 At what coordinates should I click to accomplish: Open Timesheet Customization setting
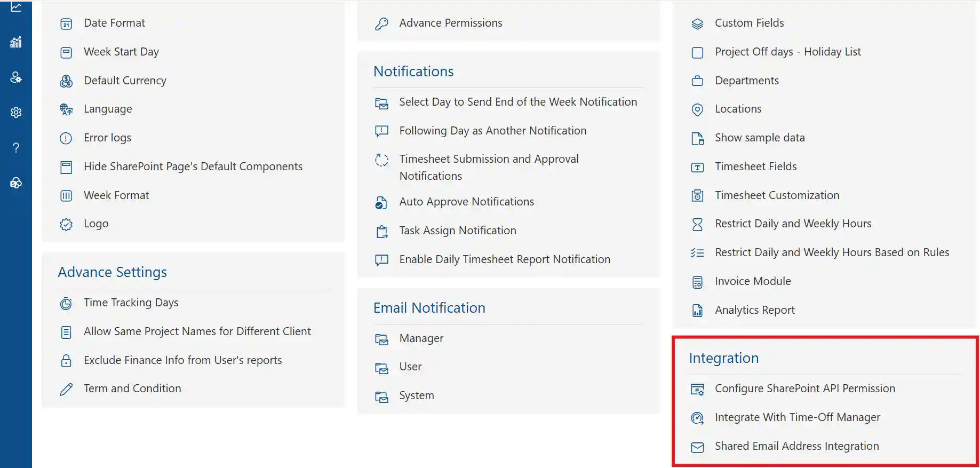point(777,195)
